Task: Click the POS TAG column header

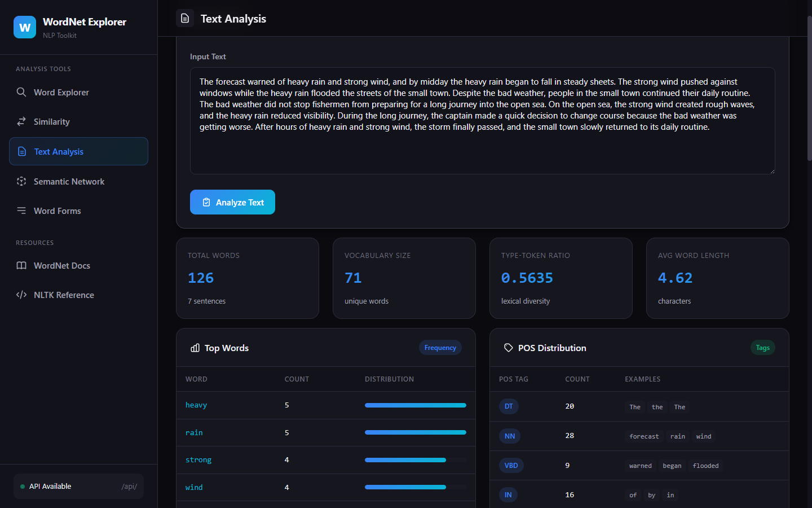Action: 514,379
